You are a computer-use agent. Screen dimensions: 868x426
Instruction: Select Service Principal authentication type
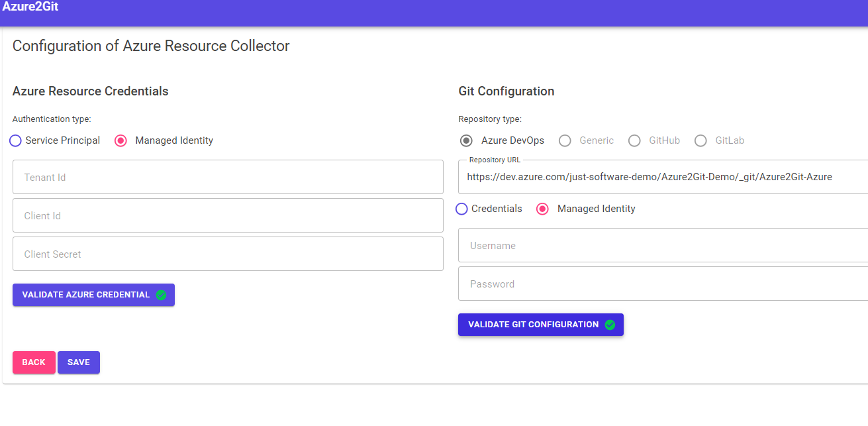[15, 140]
